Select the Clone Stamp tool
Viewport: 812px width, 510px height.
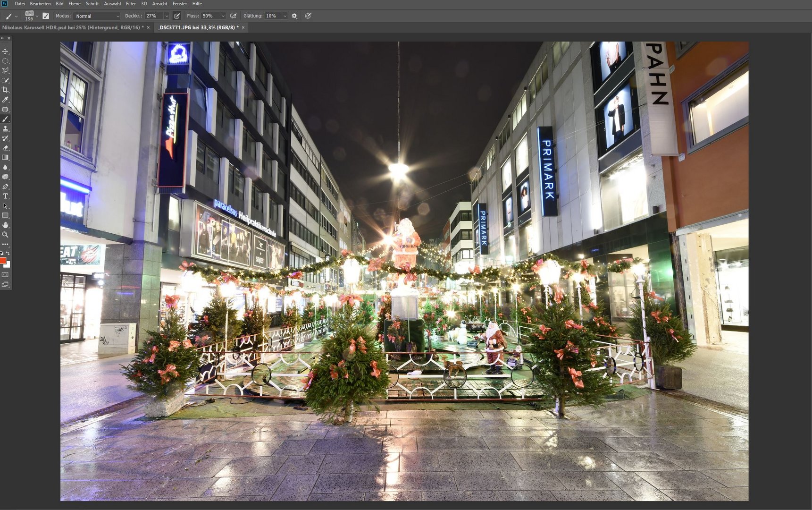coord(5,128)
